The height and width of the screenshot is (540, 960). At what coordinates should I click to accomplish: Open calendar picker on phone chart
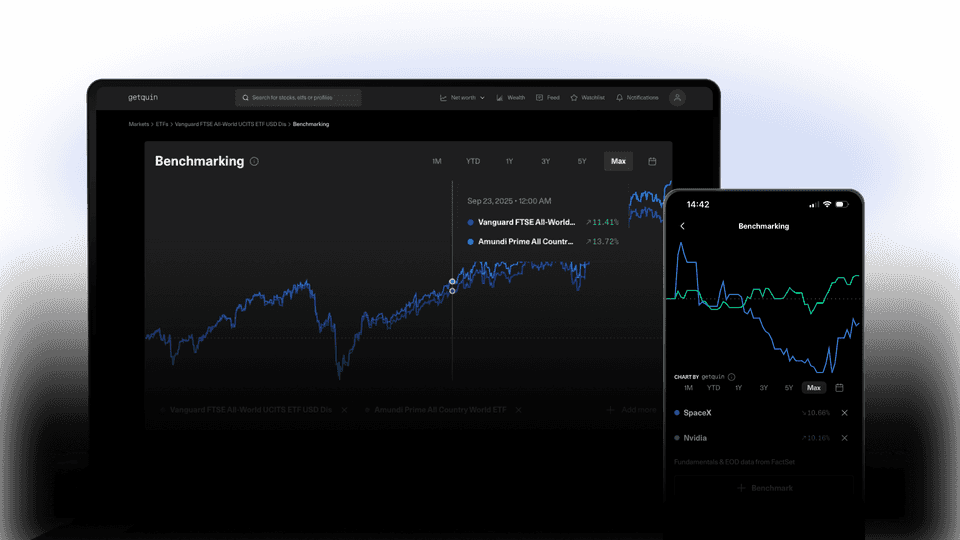pyautogui.click(x=839, y=388)
